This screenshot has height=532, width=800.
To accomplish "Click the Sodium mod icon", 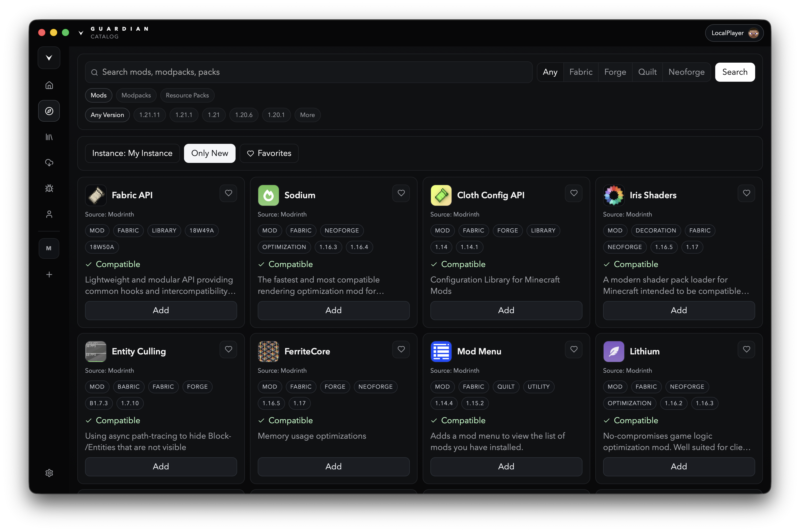I will (x=268, y=195).
